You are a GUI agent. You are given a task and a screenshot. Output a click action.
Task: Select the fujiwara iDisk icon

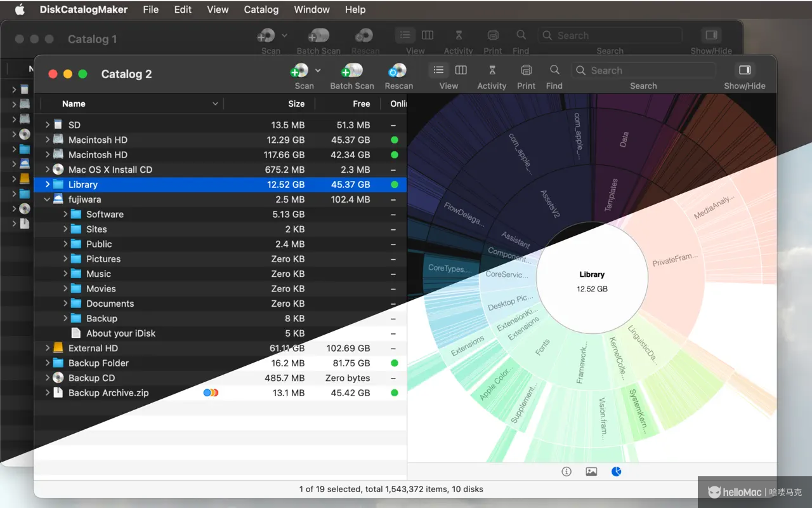pyautogui.click(x=58, y=199)
